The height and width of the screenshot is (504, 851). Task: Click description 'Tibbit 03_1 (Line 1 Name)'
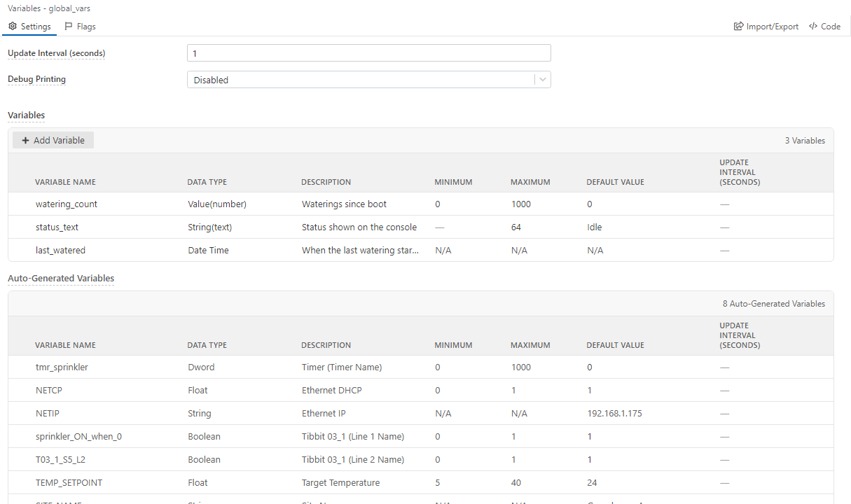click(x=353, y=436)
